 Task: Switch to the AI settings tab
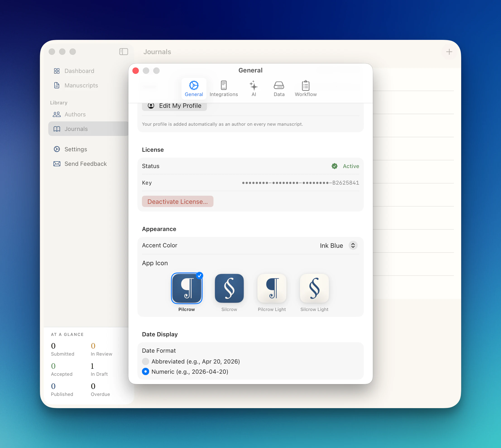pyautogui.click(x=254, y=89)
